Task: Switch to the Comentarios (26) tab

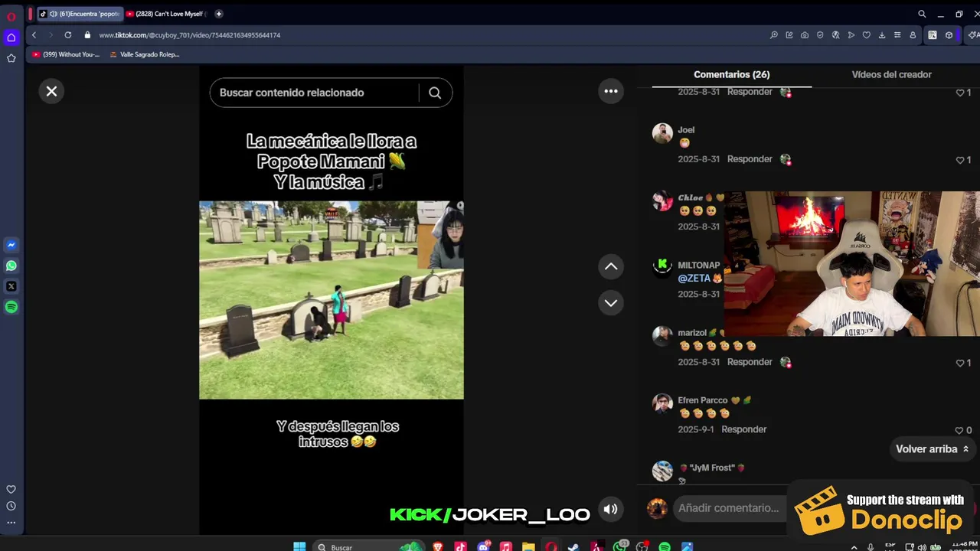Action: [x=731, y=74]
